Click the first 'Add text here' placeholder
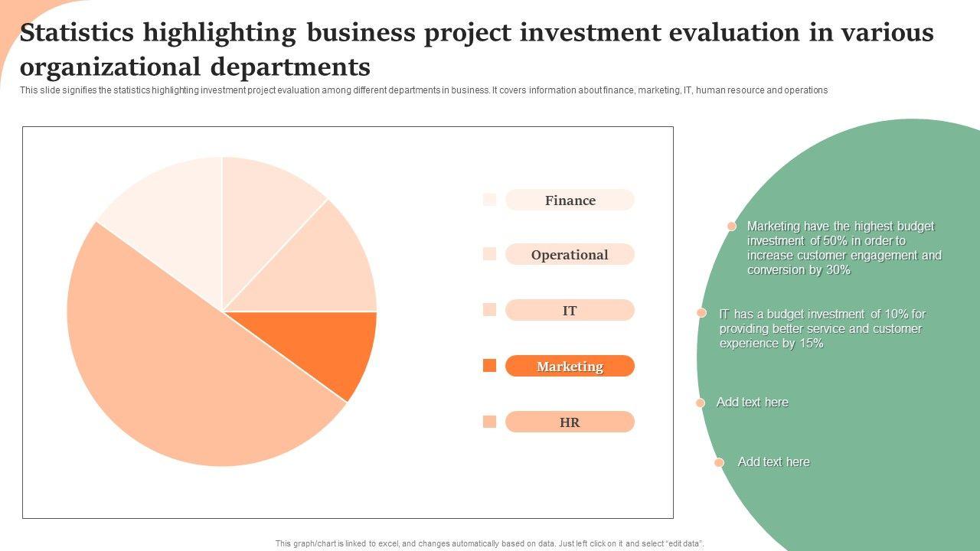Viewport: 980px width, 551px height. pos(752,403)
